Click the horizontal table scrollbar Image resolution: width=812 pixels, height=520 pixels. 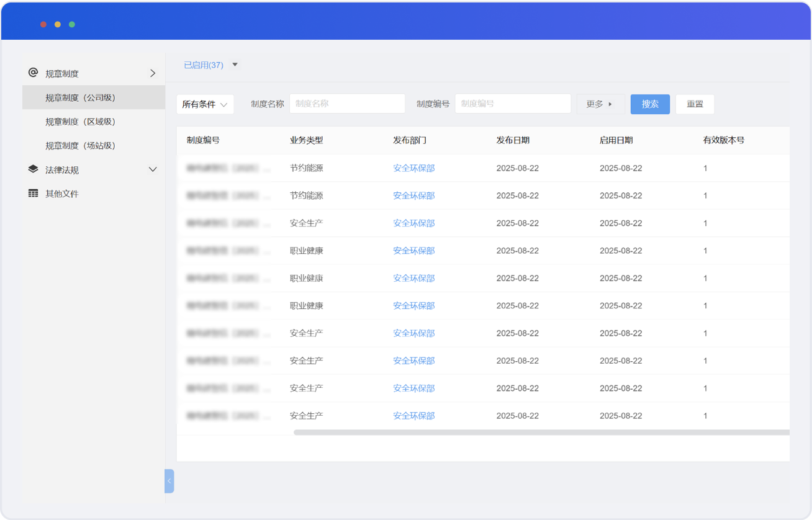541,433
